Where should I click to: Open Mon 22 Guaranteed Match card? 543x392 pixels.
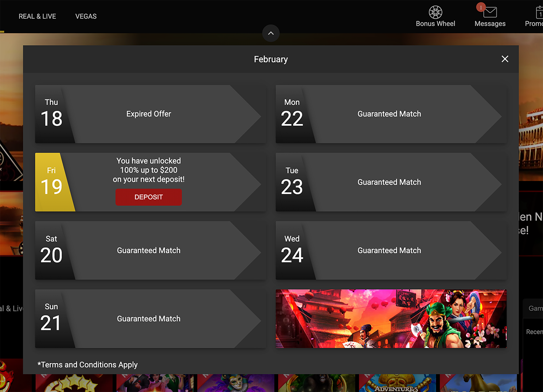(389, 114)
